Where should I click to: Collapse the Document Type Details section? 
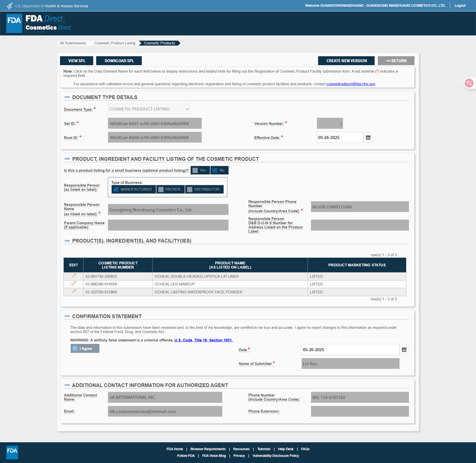click(x=67, y=97)
